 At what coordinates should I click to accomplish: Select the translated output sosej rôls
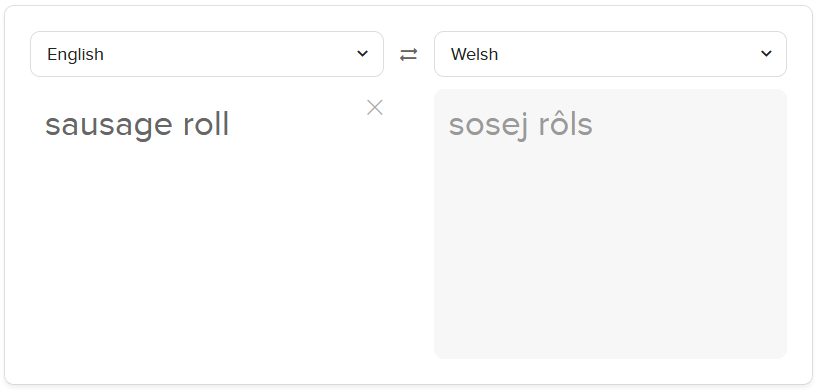(521, 125)
